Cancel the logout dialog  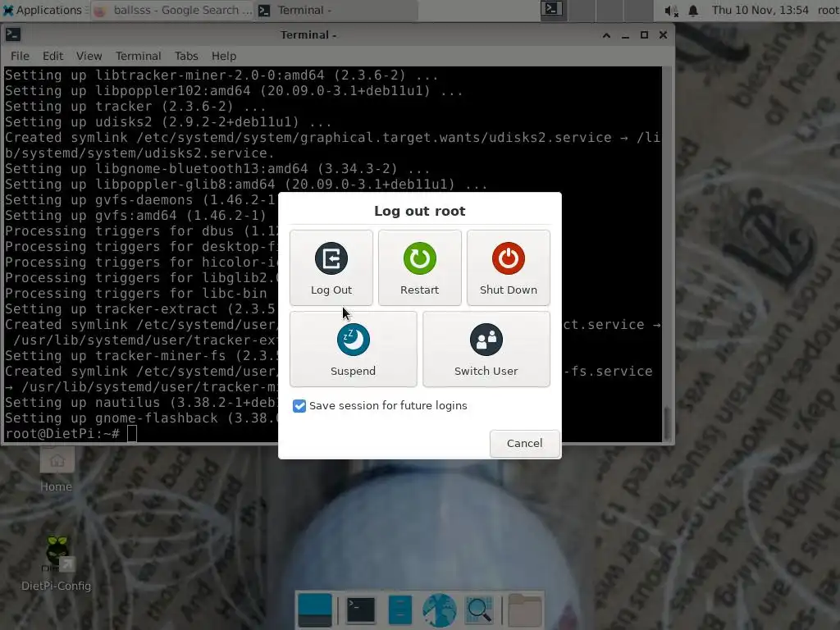coord(524,443)
